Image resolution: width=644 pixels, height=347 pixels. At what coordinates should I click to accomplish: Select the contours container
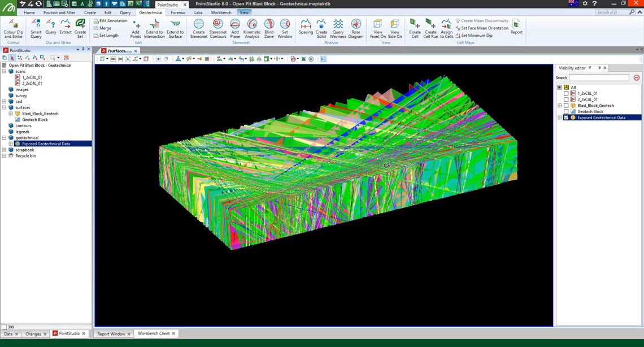pyautogui.click(x=23, y=125)
